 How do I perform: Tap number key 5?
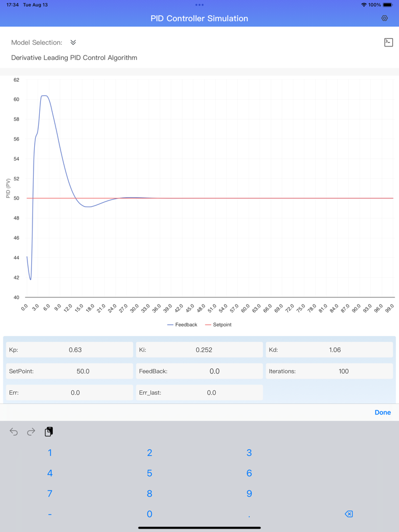coord(150,473)
